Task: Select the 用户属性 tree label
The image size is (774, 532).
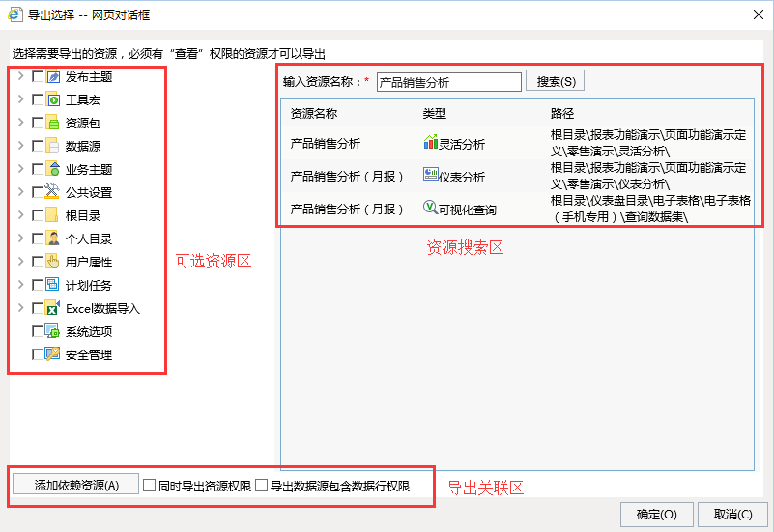Action: [x=89, y=263]
